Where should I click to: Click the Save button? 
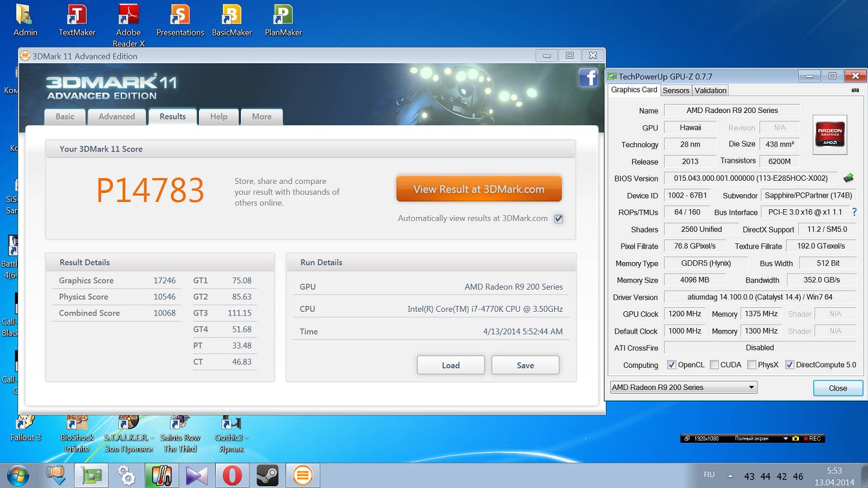pyautogui.click(x=525, y=365)
